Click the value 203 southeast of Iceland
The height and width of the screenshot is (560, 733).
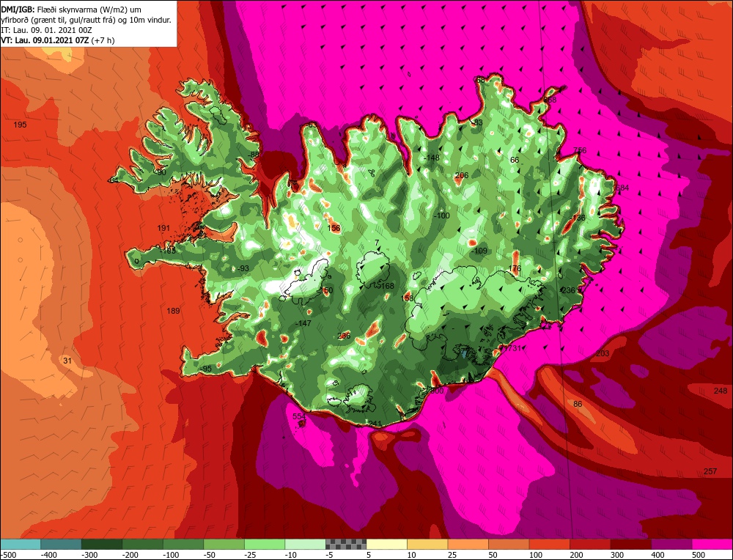point(603,353)
